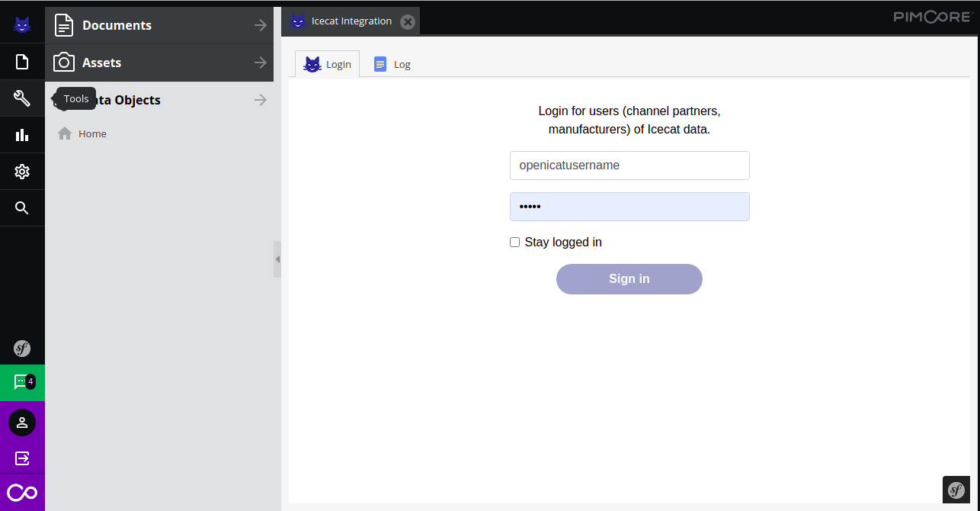
Task: Expand the Assets panel arrow
Action: click(261, 63)
